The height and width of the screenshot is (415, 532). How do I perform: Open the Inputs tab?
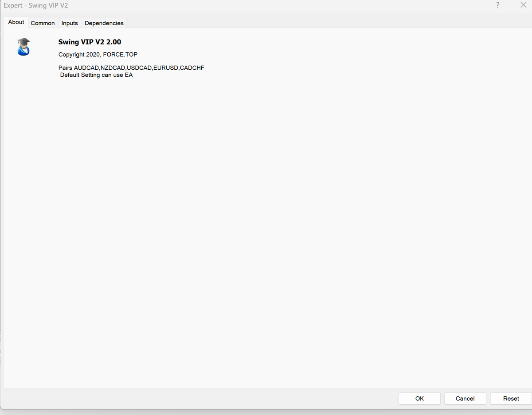[70, 23]
